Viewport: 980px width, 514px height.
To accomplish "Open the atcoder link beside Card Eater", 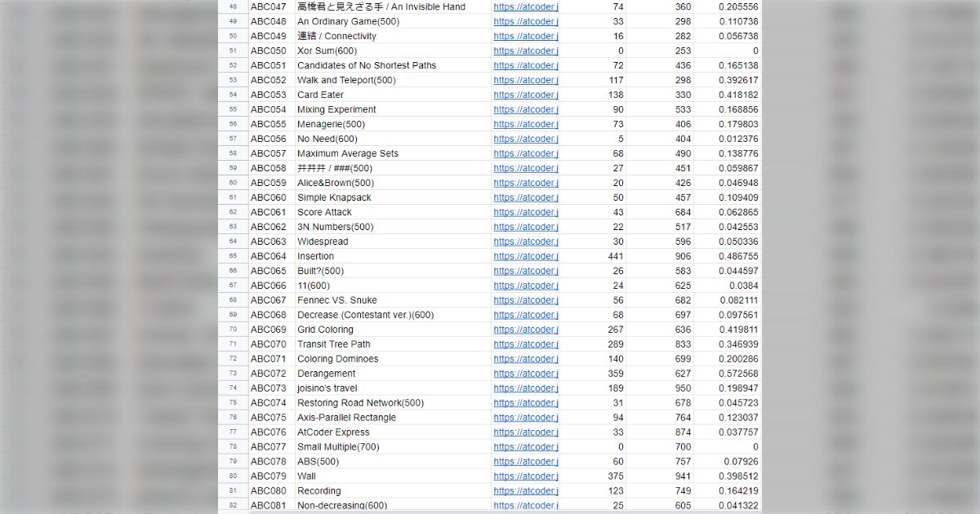I will [525, 95].
